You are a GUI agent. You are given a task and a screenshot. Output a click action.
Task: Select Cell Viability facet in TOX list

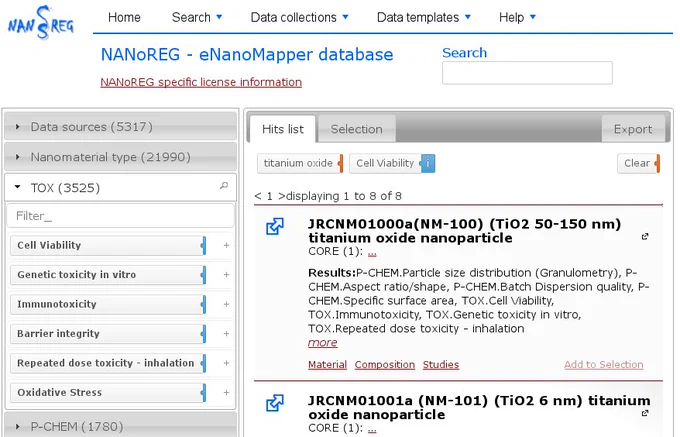[x=108, y=245]
